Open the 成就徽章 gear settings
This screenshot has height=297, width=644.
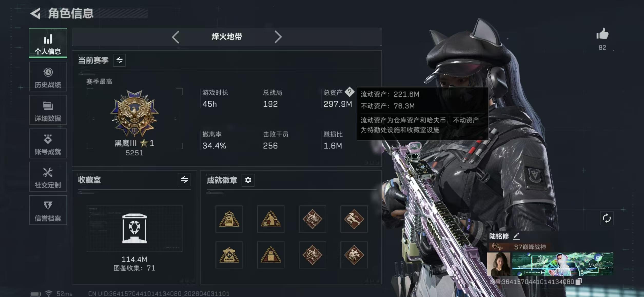(248, 180)
